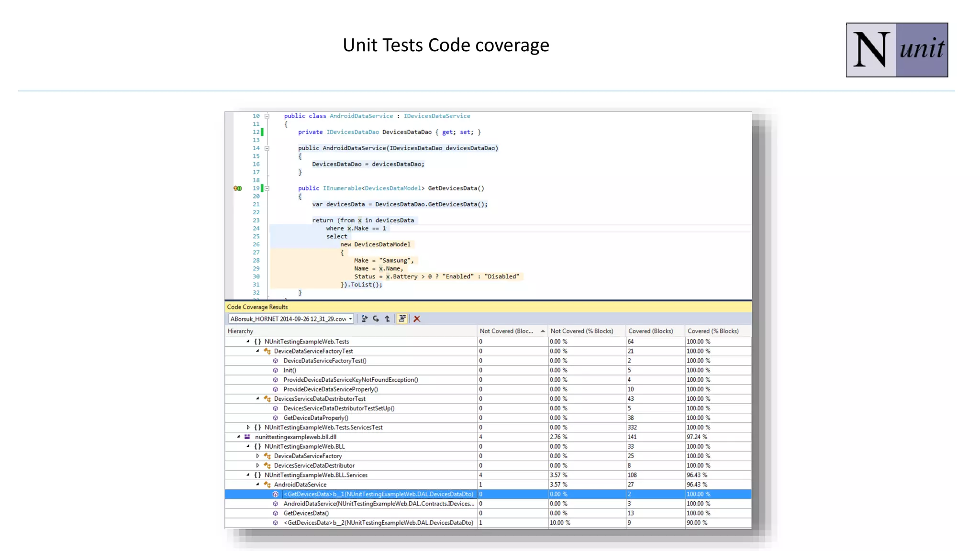Click the interface implementation glyph at line 19

pos(237,188)
